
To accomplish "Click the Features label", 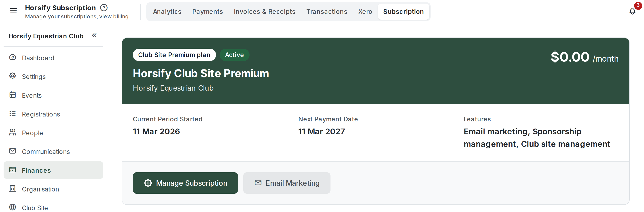I will pos(477,119).
